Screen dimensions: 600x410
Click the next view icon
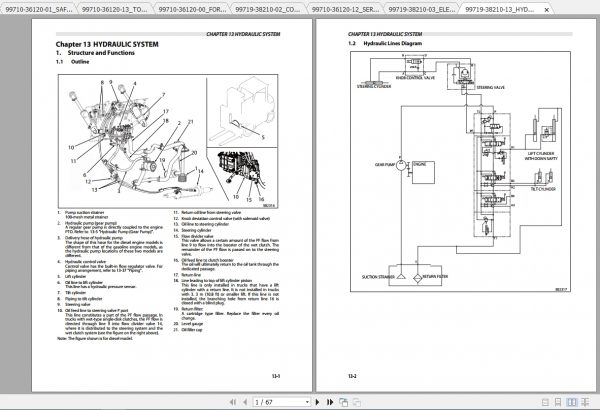tap(357, 402)
